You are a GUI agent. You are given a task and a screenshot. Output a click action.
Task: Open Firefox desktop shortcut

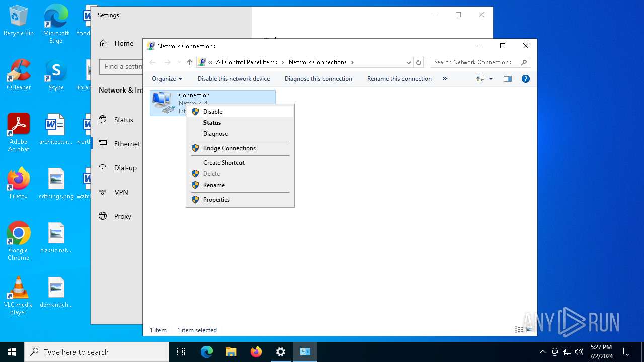[x=19, y=184]
